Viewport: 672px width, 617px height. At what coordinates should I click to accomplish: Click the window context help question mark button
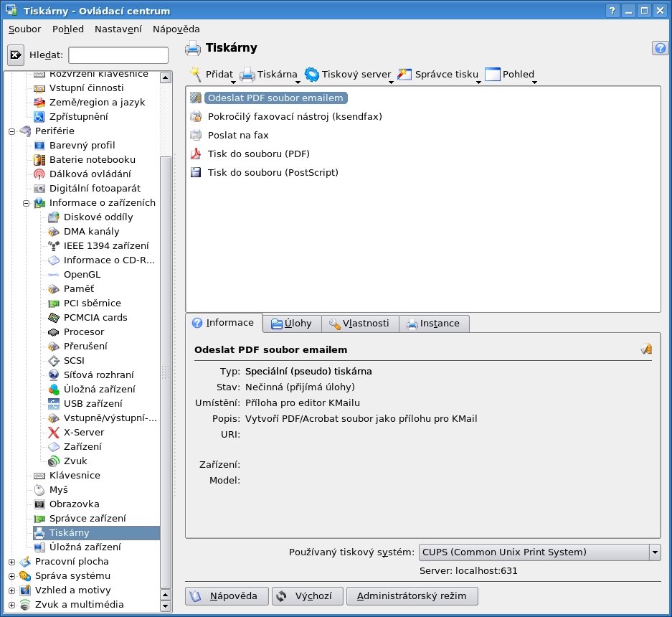612,10
